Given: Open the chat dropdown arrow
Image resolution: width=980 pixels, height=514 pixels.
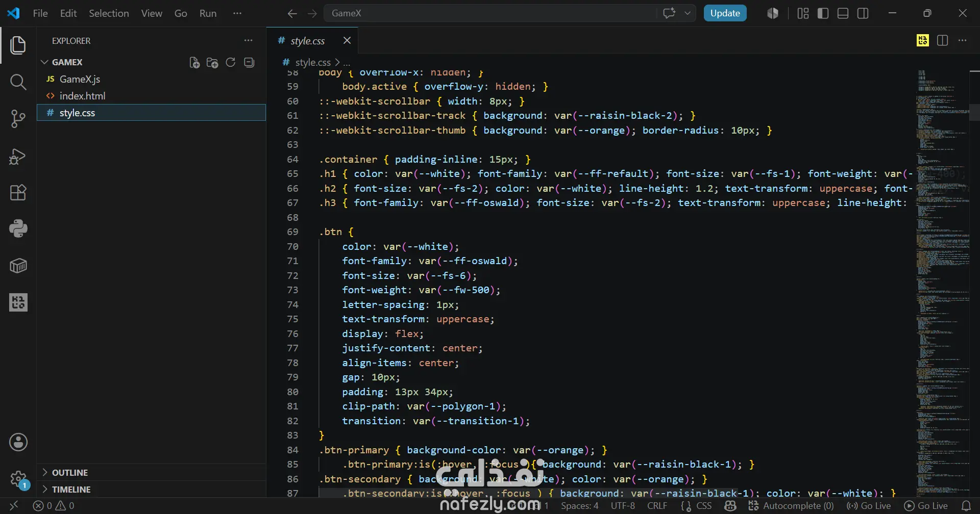Looking at the screenshot, I should point(688,13).
